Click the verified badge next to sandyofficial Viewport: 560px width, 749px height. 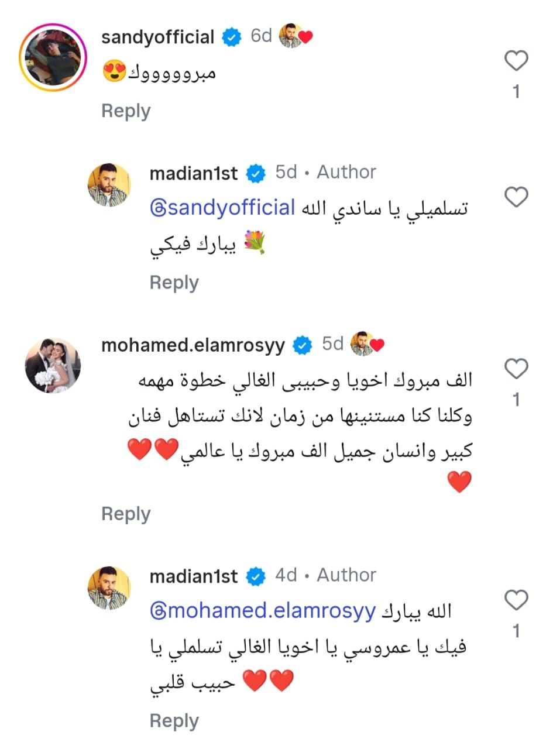pos(232,37)
